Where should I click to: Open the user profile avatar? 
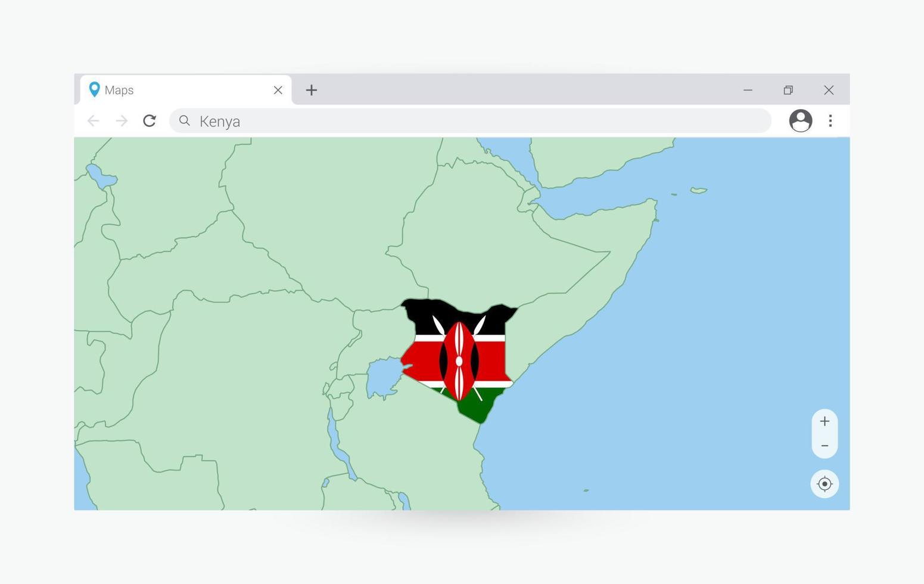(800, 121)
